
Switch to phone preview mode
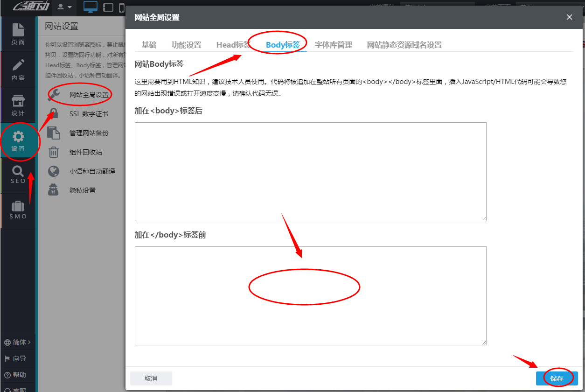point(122,7)
